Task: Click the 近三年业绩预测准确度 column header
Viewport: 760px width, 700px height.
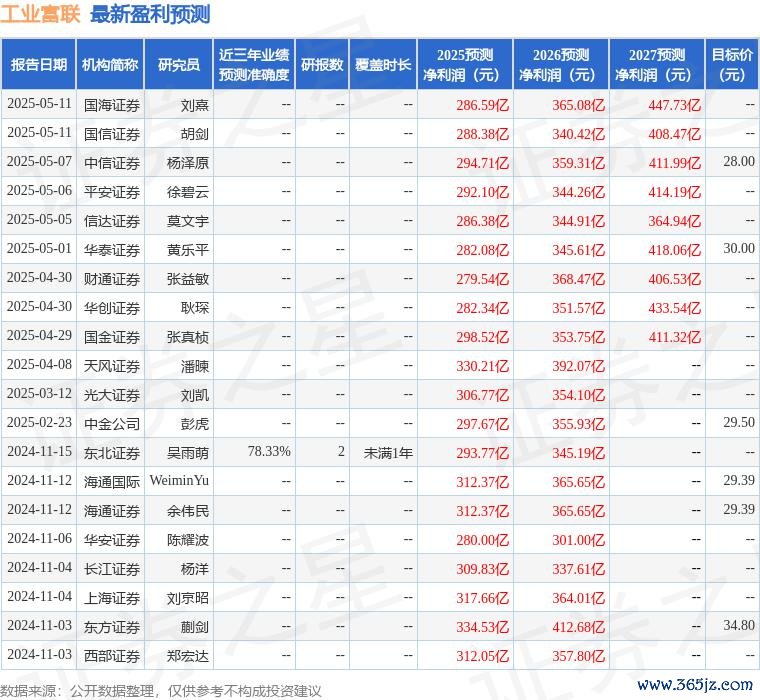Action: [254, 64]
